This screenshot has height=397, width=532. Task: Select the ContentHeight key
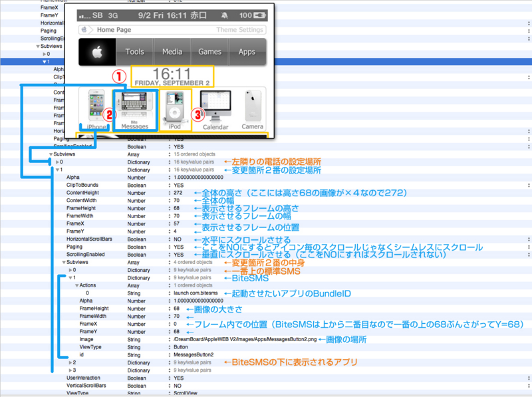82,193
